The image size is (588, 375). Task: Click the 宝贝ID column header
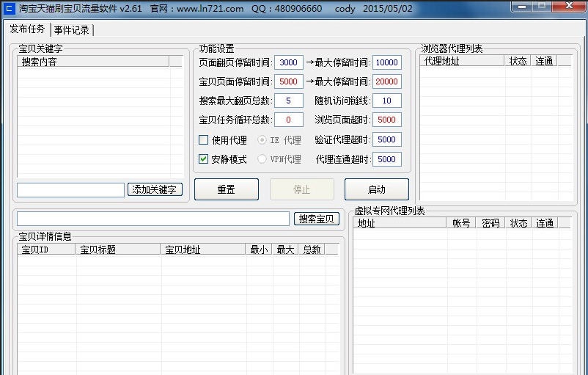coord(46,250)
